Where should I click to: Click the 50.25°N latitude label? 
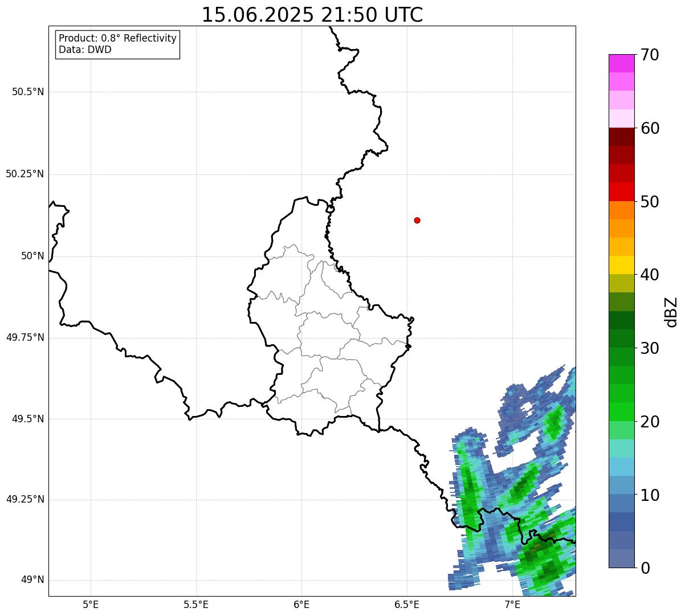point(25,174)
